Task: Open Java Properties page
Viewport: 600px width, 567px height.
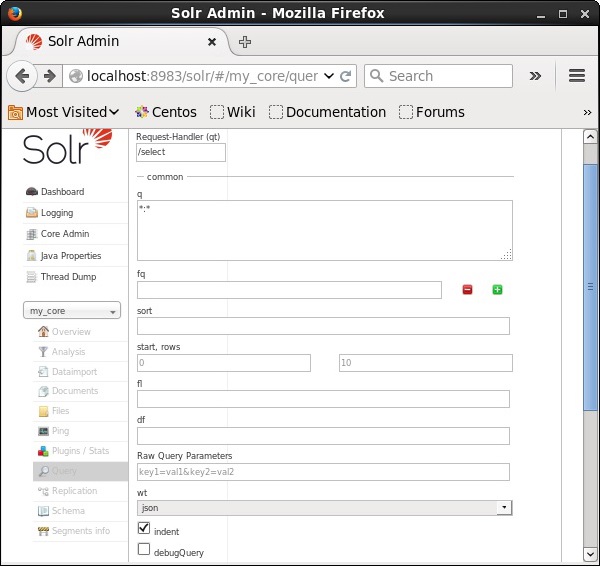Action: (x=70, y=256)
